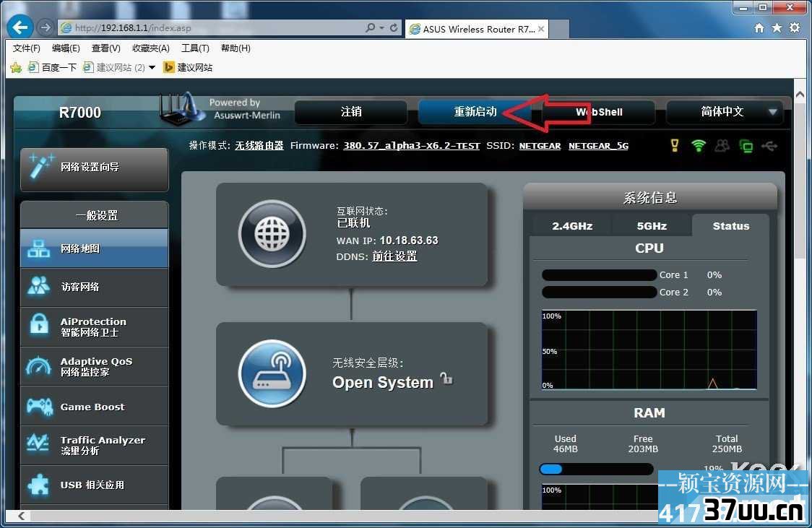Open Adaptive QoS 网络监控家
The width and height of the screenshot is (812, 528).
[94, 366]
